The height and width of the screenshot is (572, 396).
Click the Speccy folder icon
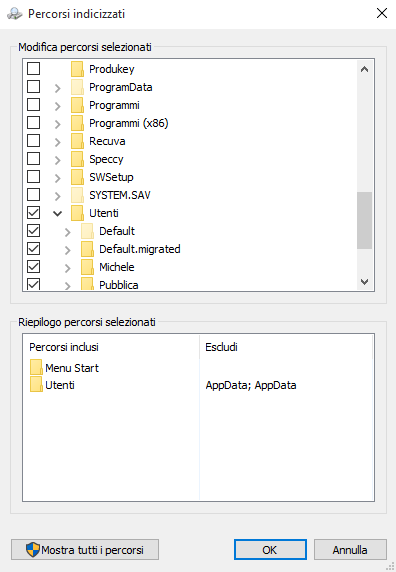(x=77, y=159)
